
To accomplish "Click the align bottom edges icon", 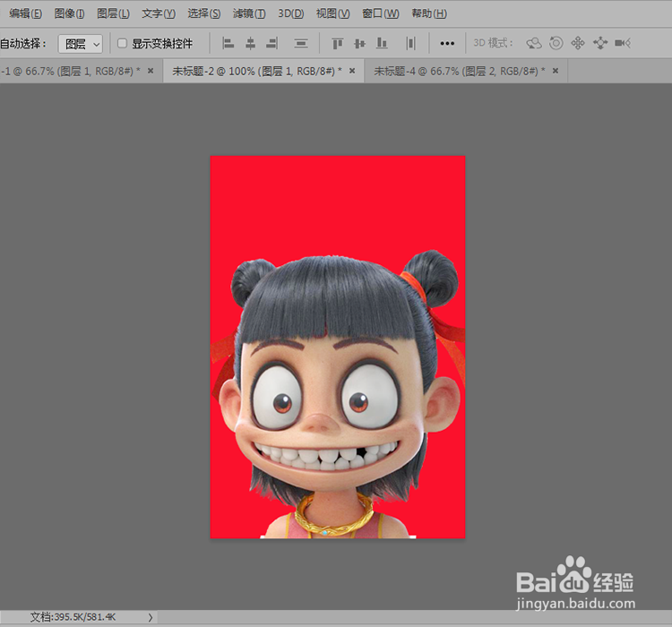I will click(x=382, y=43).
